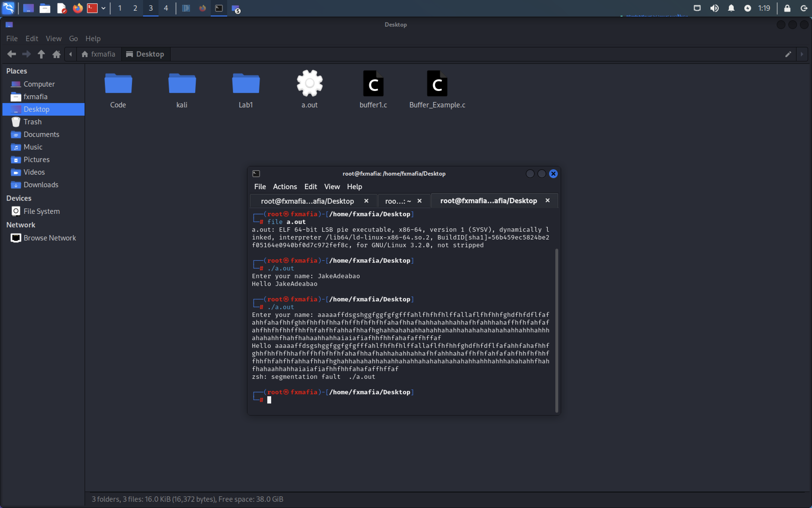Click the Firefox taskbar window button
This screenshot has width=812, height=508.
(x=202, y=8)
